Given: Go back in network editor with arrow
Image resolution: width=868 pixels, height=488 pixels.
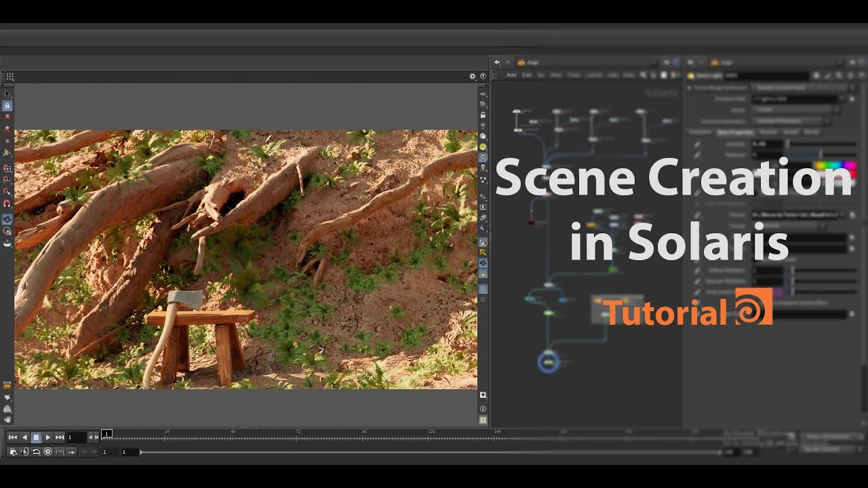Looking at the screenshot, I should [497, 62].
